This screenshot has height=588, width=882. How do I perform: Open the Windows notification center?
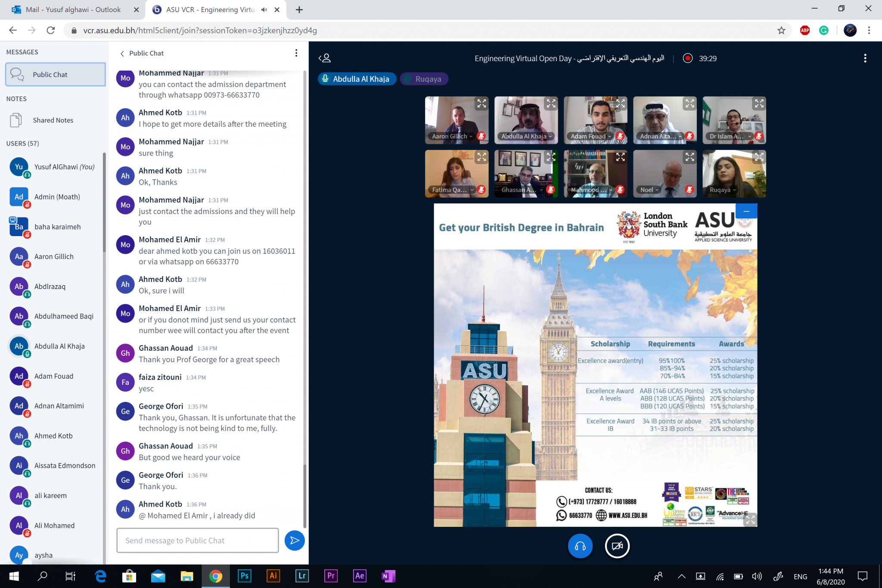pos(862,576)
